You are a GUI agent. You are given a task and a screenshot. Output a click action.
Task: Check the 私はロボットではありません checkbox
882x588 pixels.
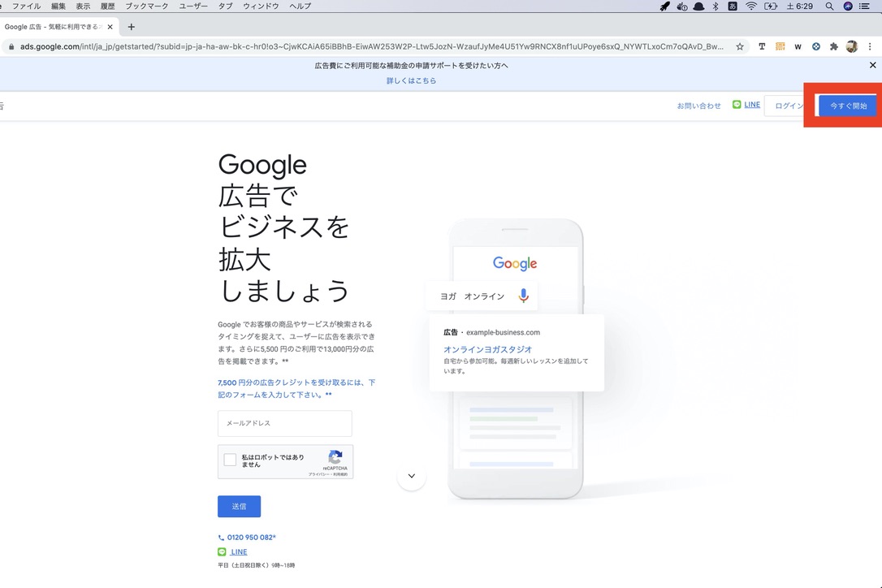(230, 460)
